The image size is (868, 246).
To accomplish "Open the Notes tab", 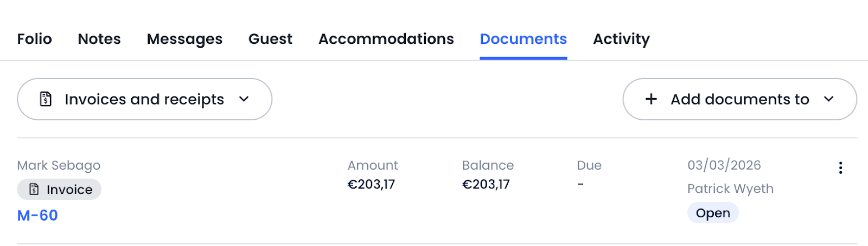I will coord(99,39).
